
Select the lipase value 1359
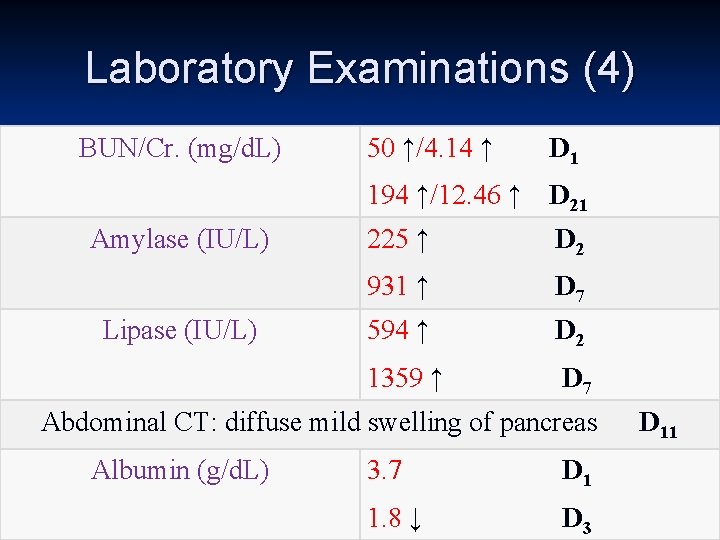pos(395,378)
